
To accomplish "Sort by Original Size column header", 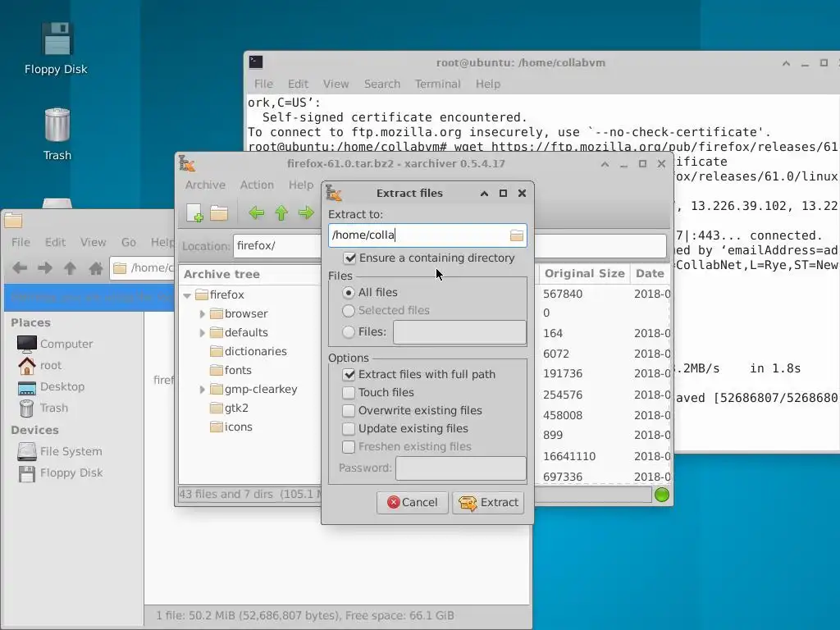I will tap(584, 274).
